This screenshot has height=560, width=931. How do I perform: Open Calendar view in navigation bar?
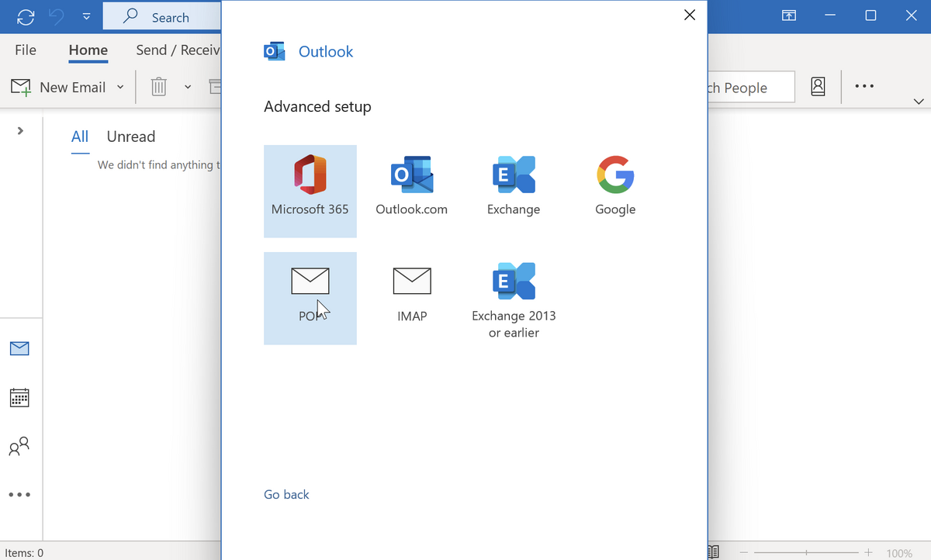pyautogui.click(x=19, y=398)
